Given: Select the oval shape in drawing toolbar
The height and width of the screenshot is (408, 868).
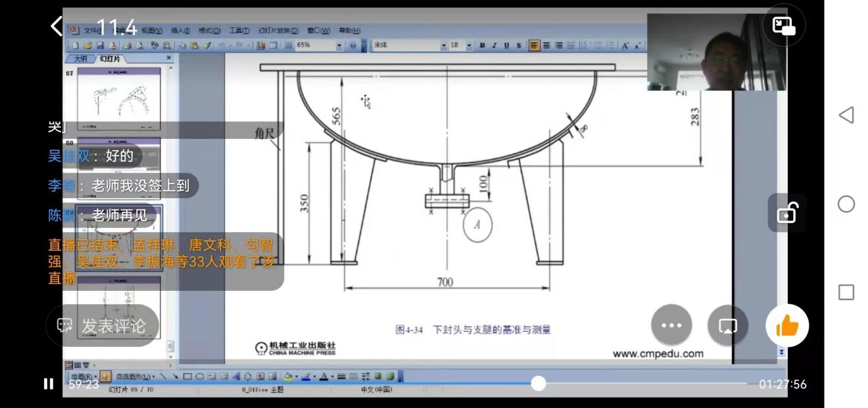Looking at the screenshot, I should [x=199, y=376].
